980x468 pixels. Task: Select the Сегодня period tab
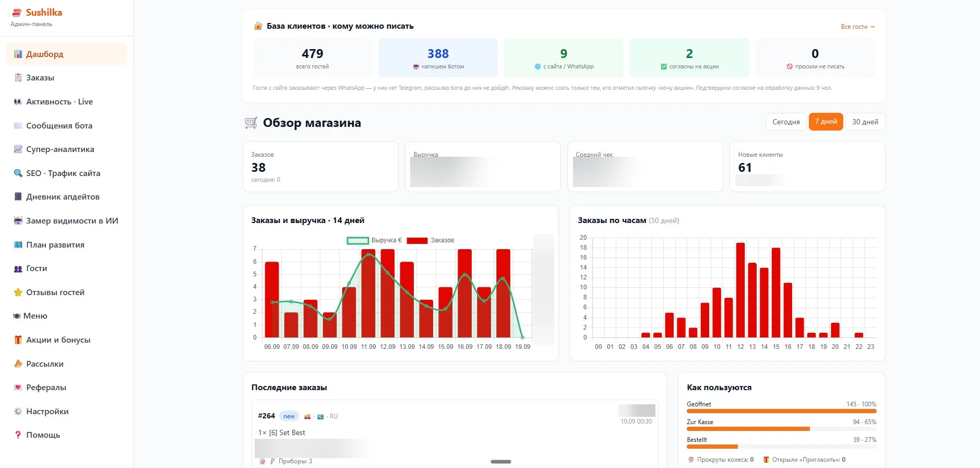(786, 122)
